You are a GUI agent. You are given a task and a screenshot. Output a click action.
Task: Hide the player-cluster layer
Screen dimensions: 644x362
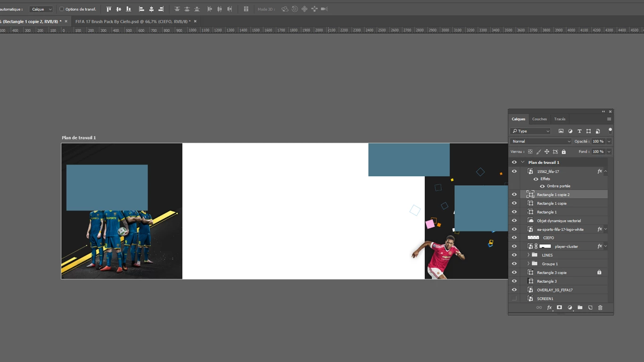point(514,247)
